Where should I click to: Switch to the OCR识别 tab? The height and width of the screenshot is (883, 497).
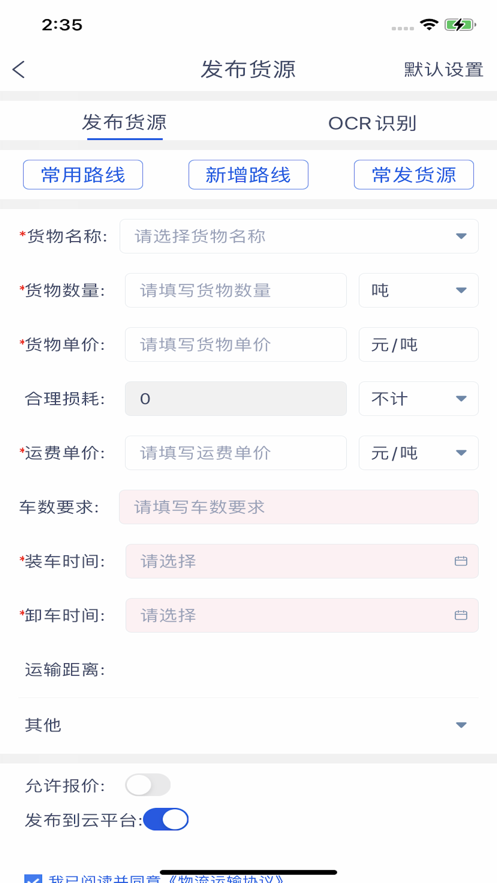[x=373, y=123]
